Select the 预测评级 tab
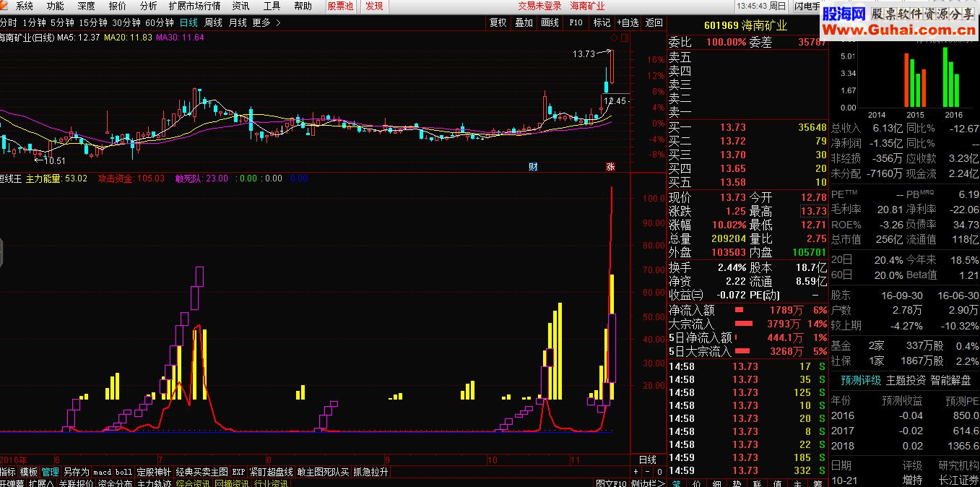Screen dimensions: 980x487 pos(861,379)
